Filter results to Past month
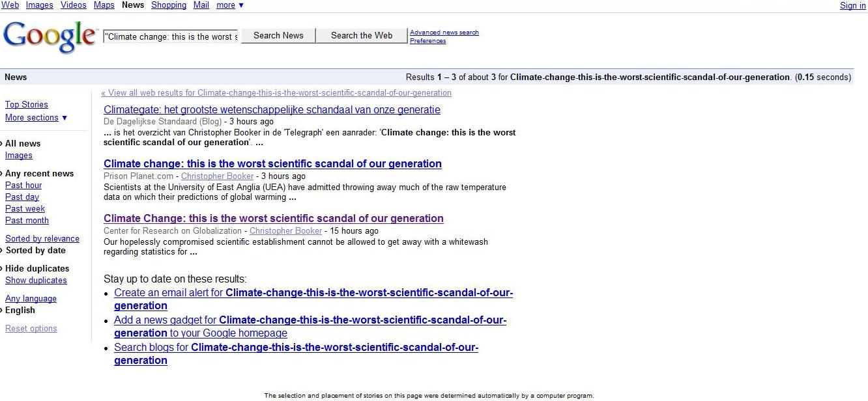Image resolution: width=868 pixels, height=401 pixels. (x=27, y=221)
